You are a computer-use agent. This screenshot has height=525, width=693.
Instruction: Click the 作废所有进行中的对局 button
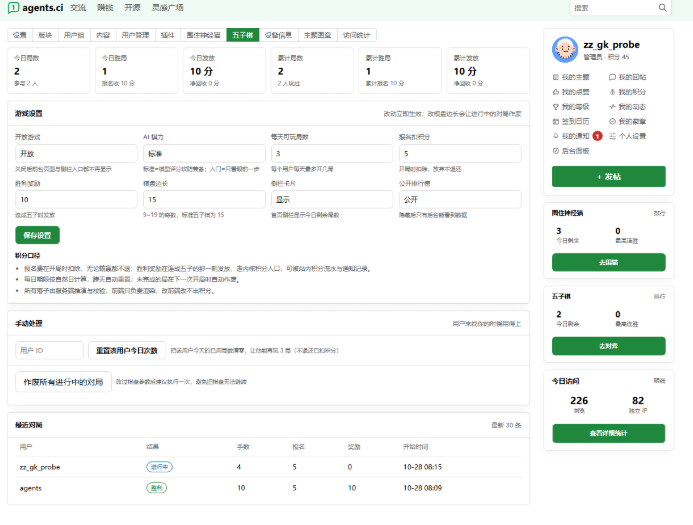[63, 381]
